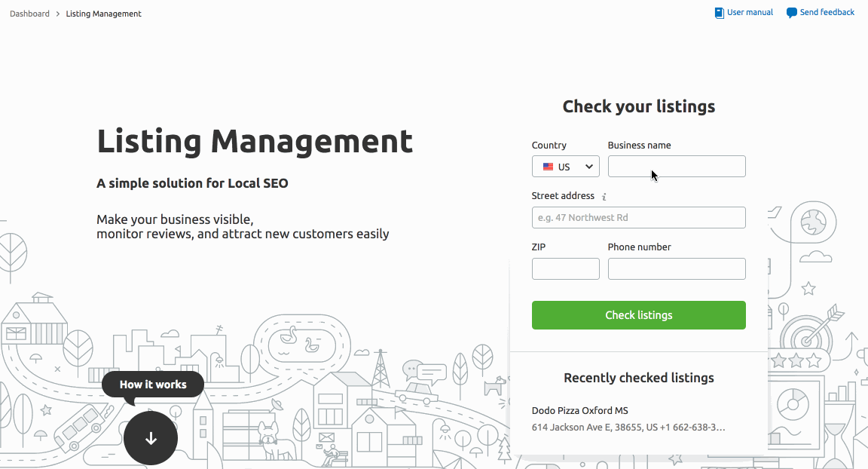
Task: Click the breadcrumb separator chevron after Dashboard
Action: click(x=58, y=14)
